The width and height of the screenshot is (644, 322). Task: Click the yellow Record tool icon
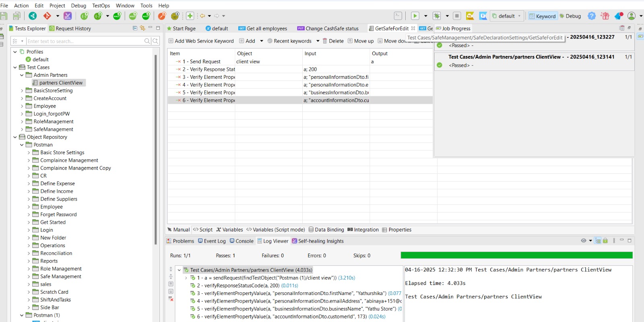[175, 16]
